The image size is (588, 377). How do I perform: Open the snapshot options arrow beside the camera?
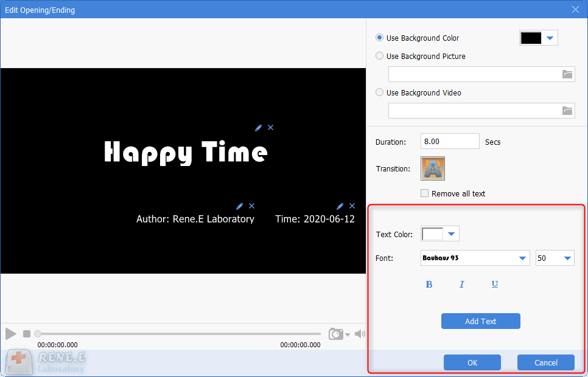pos(348,334)
